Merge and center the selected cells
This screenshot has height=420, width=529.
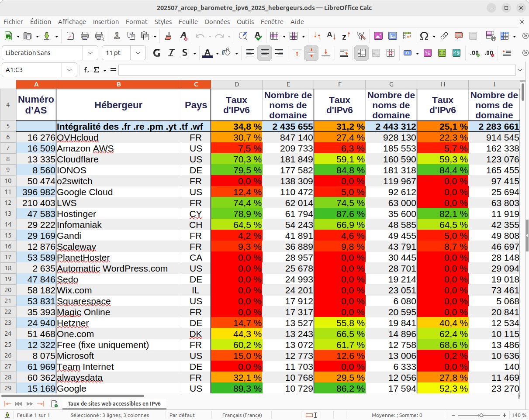361,53
